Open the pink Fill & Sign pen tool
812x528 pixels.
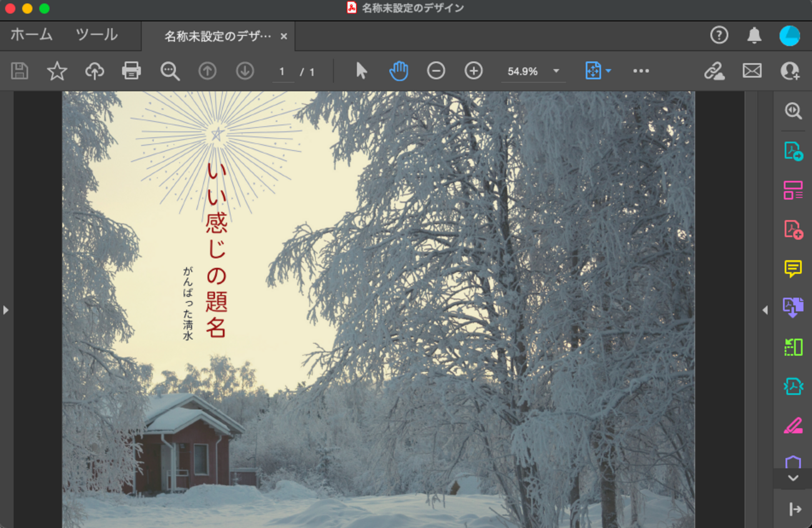793,426
